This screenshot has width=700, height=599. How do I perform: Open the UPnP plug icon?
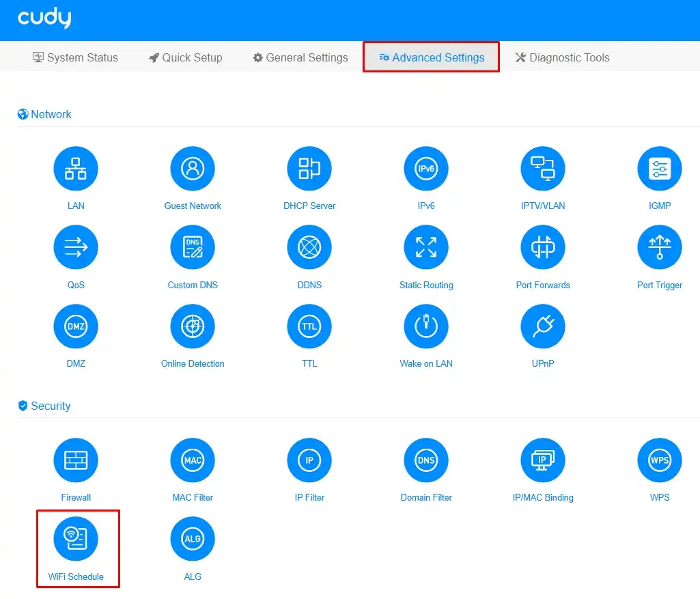point(543,326)
